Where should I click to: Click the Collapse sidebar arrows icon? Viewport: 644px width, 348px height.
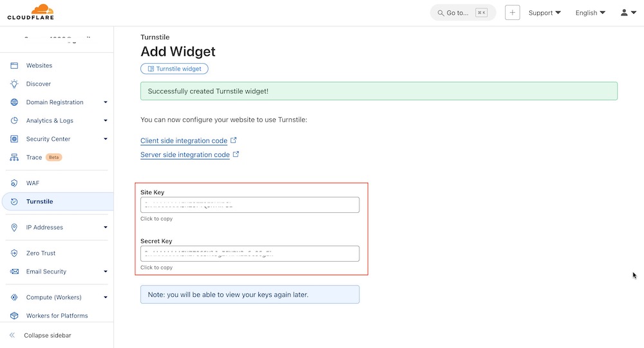tap(12, 336)
